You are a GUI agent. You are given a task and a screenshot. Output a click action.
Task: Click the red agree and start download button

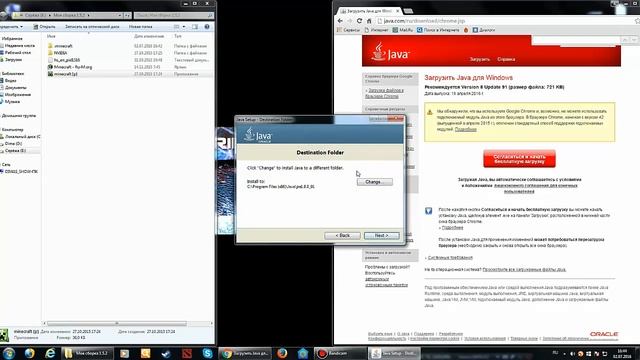point(519,159)
